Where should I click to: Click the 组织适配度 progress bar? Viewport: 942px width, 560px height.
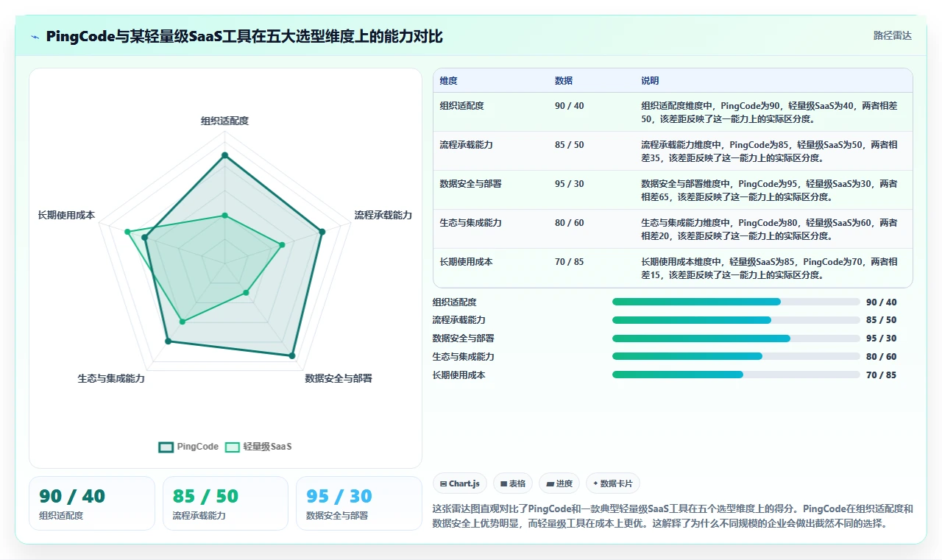pyautogui.click(x=736, y=302)
